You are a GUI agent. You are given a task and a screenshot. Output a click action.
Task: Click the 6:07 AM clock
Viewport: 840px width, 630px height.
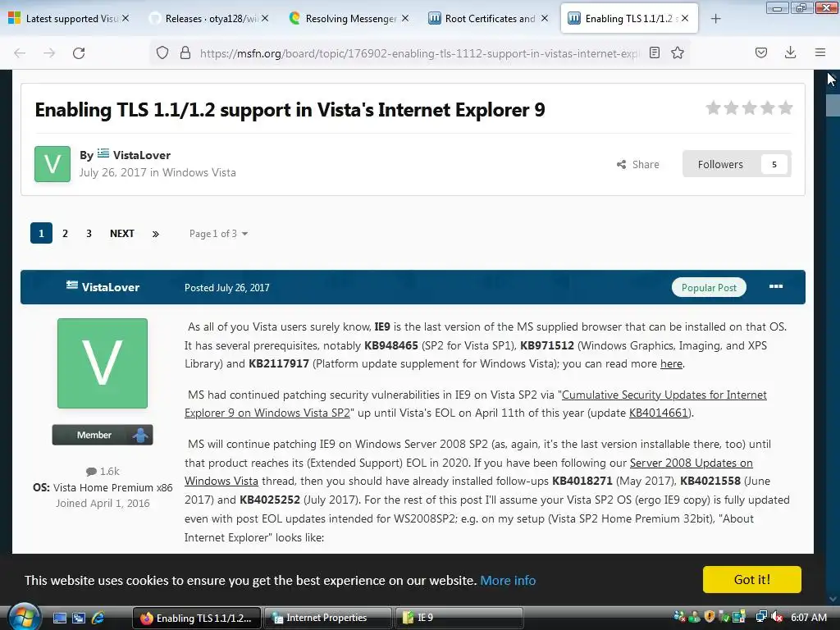809,617
